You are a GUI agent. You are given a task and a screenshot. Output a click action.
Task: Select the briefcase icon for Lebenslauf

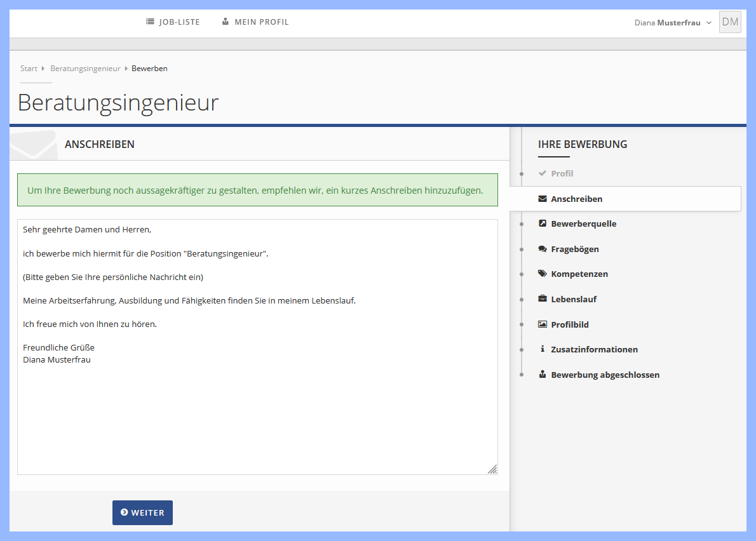543,299
